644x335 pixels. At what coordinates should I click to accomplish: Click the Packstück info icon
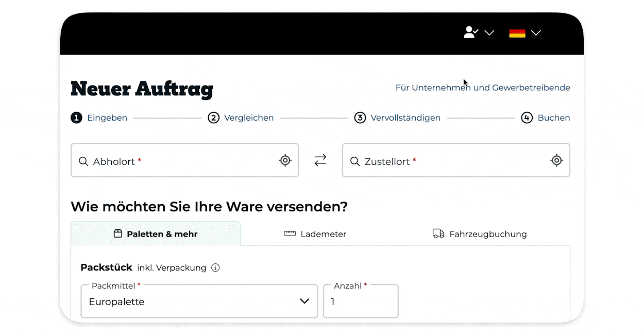[216, 267]
